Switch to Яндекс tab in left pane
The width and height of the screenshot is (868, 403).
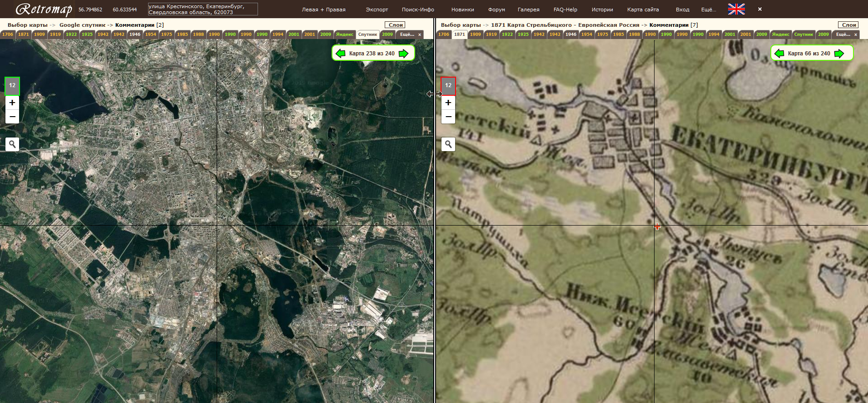tap(345, 34)
